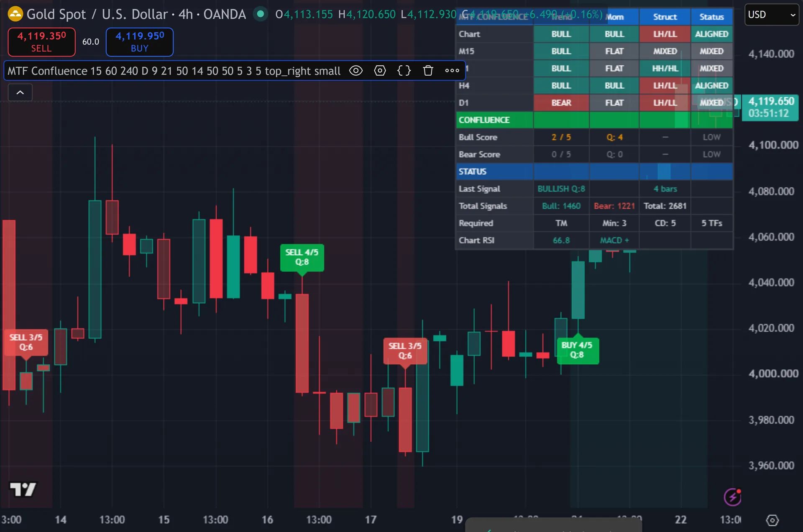Open the USD currency dropdown
Image resolution: width=803 pixels, height=532 pixels.
772,15
